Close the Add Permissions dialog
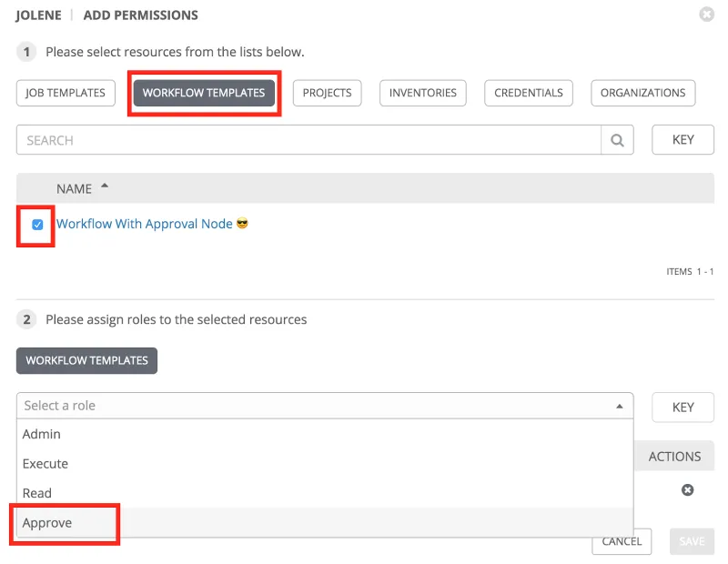This screenshot has width=728, height=564. (x=706, y=15)
